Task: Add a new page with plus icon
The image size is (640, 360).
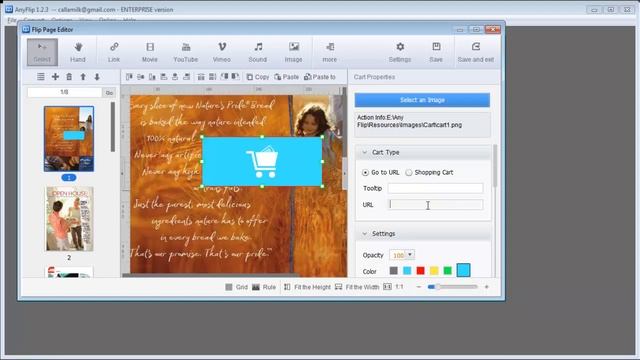Action: [x=55, y=77]
